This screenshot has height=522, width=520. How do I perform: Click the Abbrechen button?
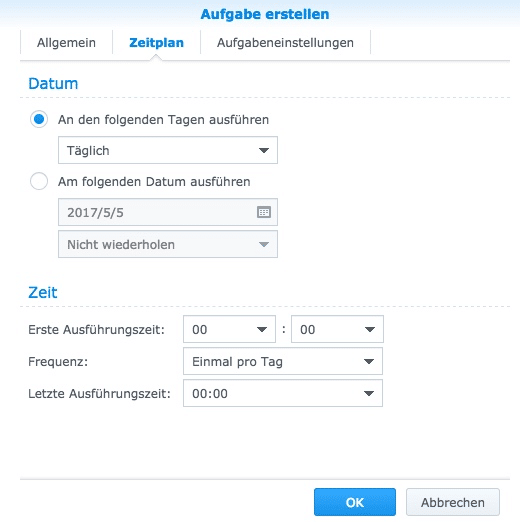click(453, 502)
